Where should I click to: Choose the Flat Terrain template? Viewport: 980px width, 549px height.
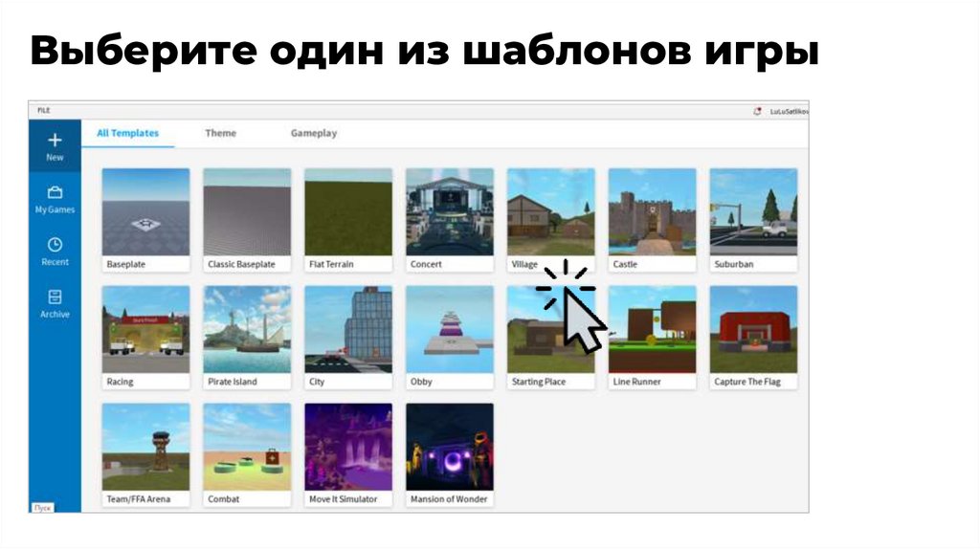348,220
